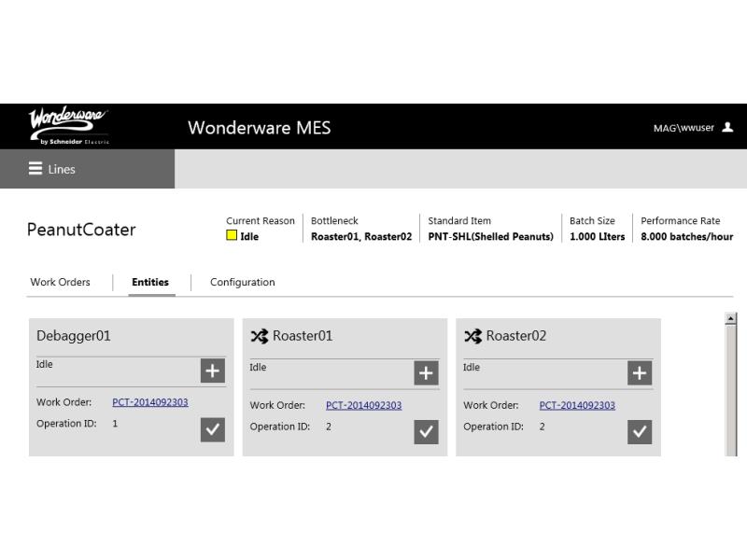The height and width of the screenshot is (560, 747).
Task: Click the user profile icon next to MAG\wwuser
Action: [x=727, y=127]
